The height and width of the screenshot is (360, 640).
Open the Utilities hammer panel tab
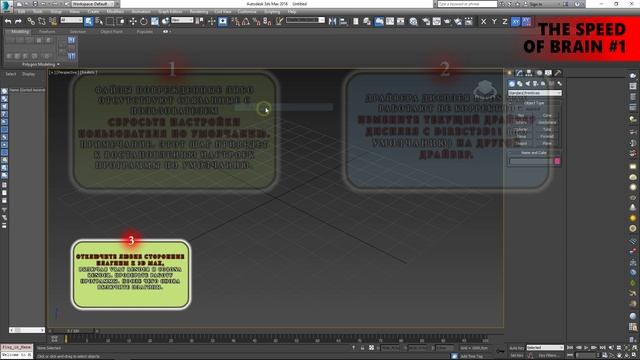(x=558, y=73)
